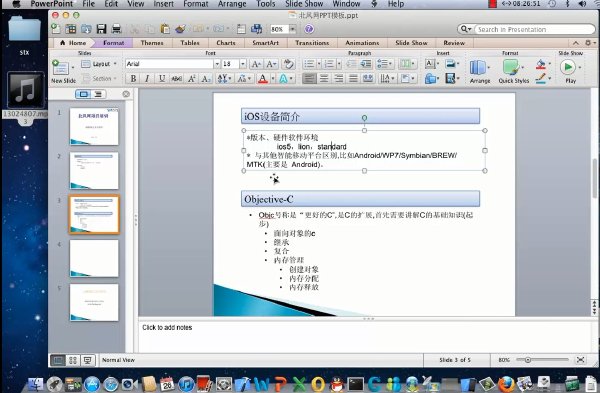Switch to slide thumbnails pane view
Screen dimensions: 600x393
(83, 94)
